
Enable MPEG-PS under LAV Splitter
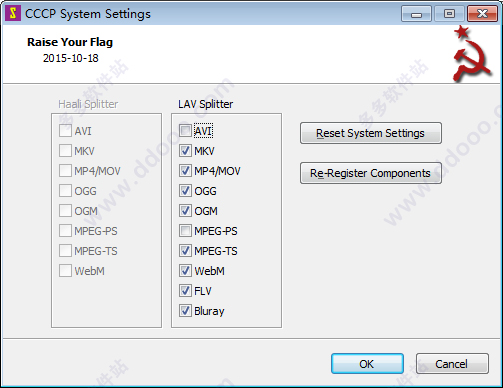(x=185, y=231)
